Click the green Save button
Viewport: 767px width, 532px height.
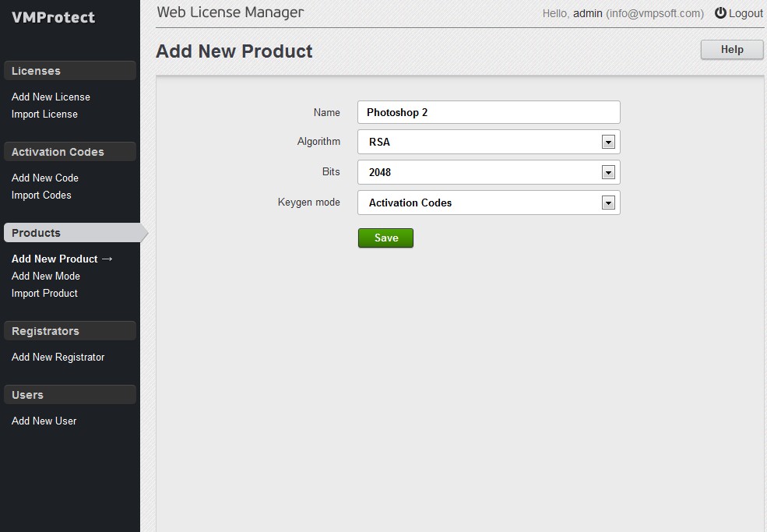[385, 238]
